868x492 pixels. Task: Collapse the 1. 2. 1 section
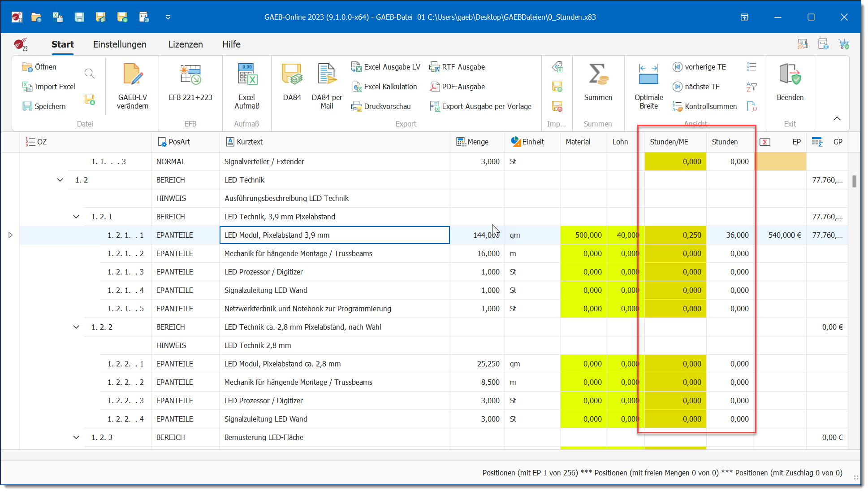[x=76, y=217]
